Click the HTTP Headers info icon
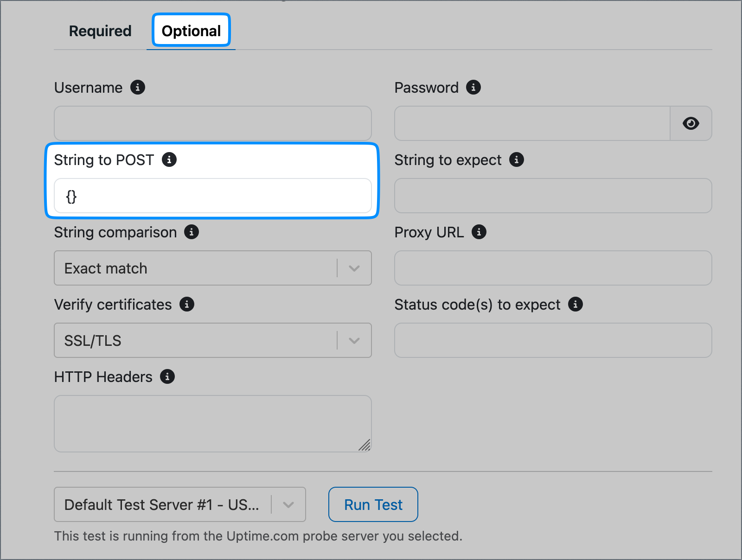The width and height of the screenshot is (742, 560). point(167,376)
